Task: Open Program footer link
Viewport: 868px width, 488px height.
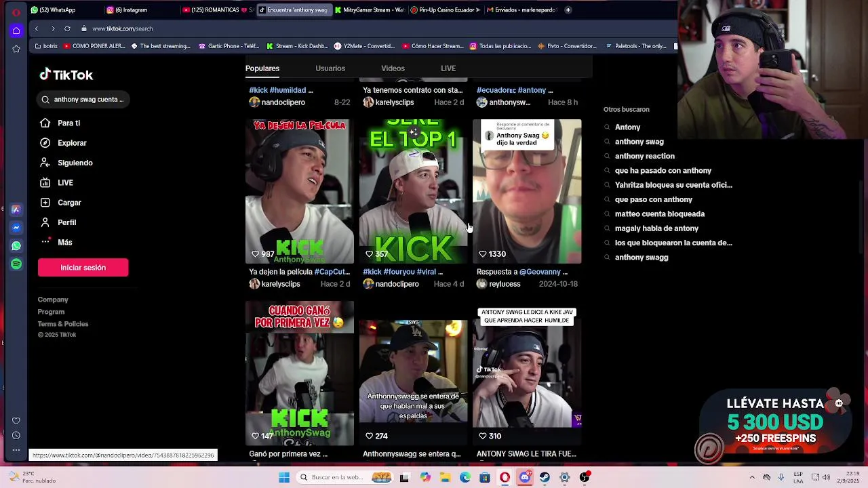Action: pos(51,312)
